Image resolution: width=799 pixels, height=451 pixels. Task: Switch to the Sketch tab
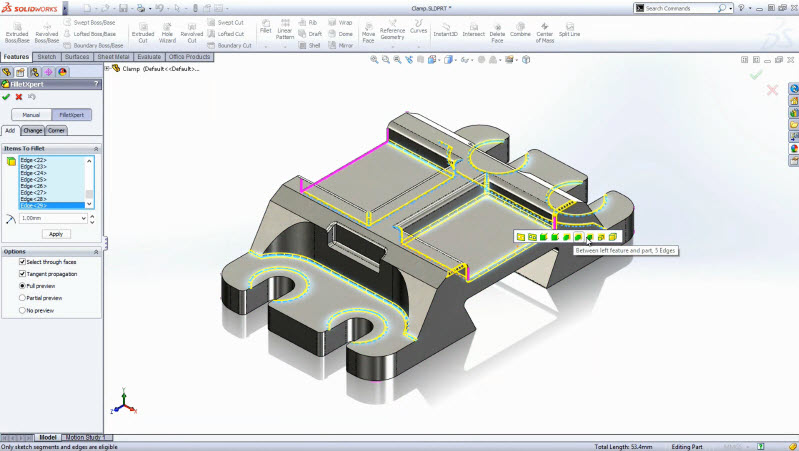[47, 57]
